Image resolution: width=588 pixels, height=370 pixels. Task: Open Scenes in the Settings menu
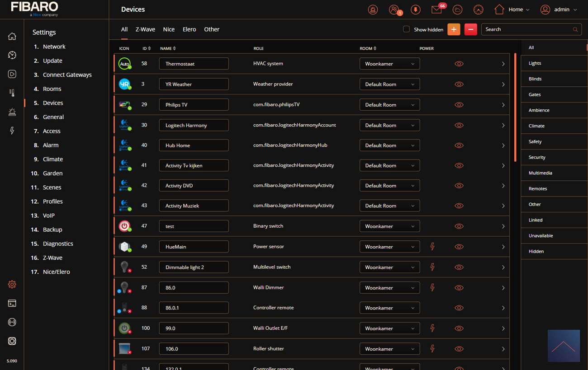pyautogui.click(x=52, y=187)
